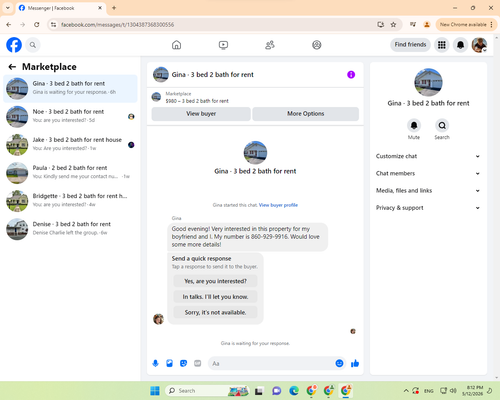
Task: Click the message text field Aa
Action: [272, 363]
